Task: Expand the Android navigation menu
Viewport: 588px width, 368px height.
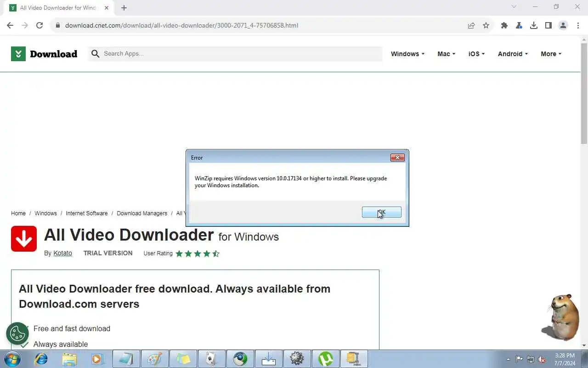Action: tap(513, 54)
